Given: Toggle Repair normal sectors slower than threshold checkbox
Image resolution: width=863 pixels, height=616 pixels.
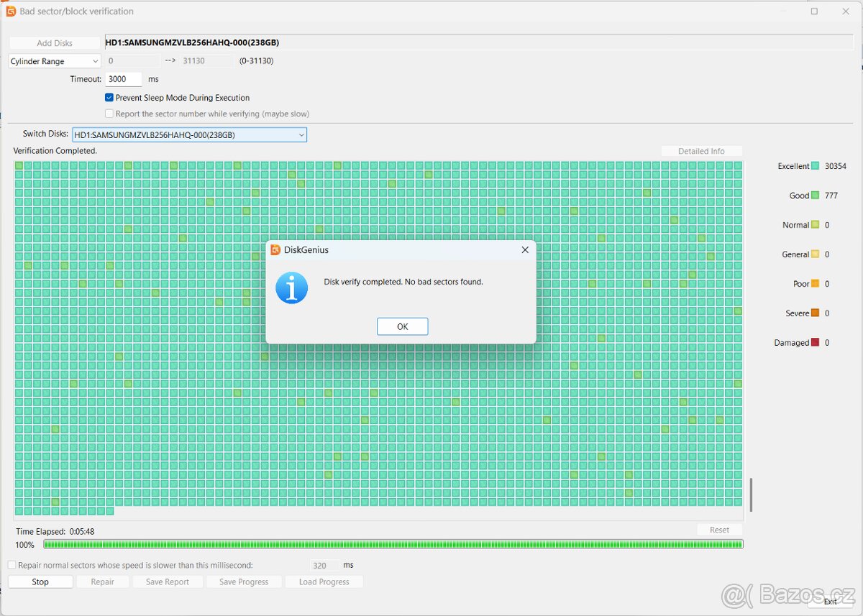Looking at the screenshot, I should (x=12, y=566).
